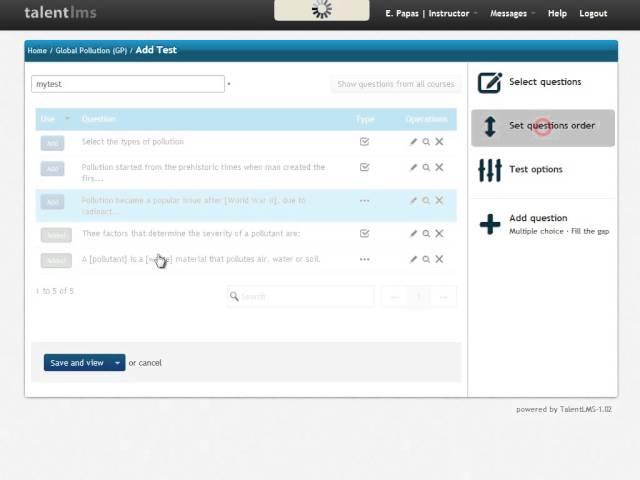This screenshot has height=480, width=640.
Task: Focus the test name field 'mytest'
Action: tap(128, 84)
